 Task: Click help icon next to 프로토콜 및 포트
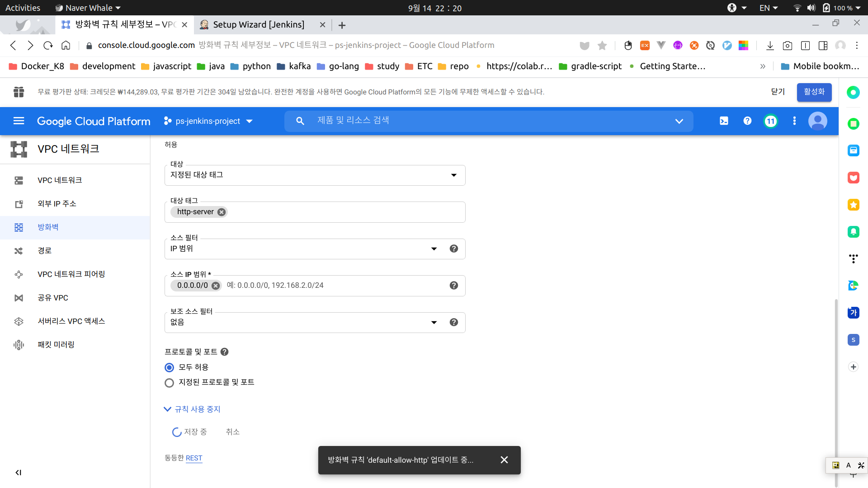224,352
